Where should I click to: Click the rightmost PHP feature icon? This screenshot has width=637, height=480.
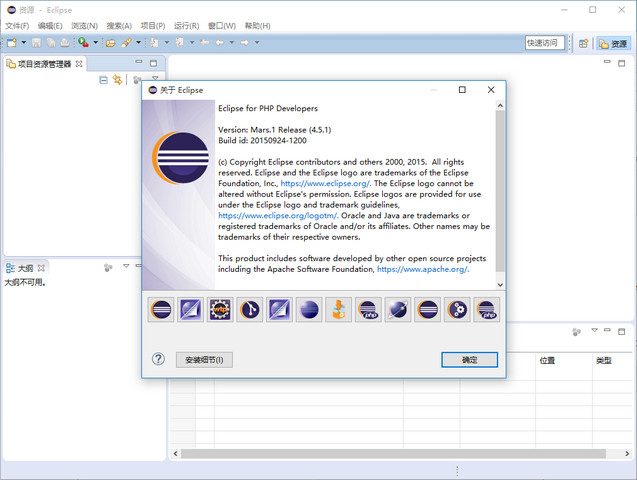pos(487,310)
